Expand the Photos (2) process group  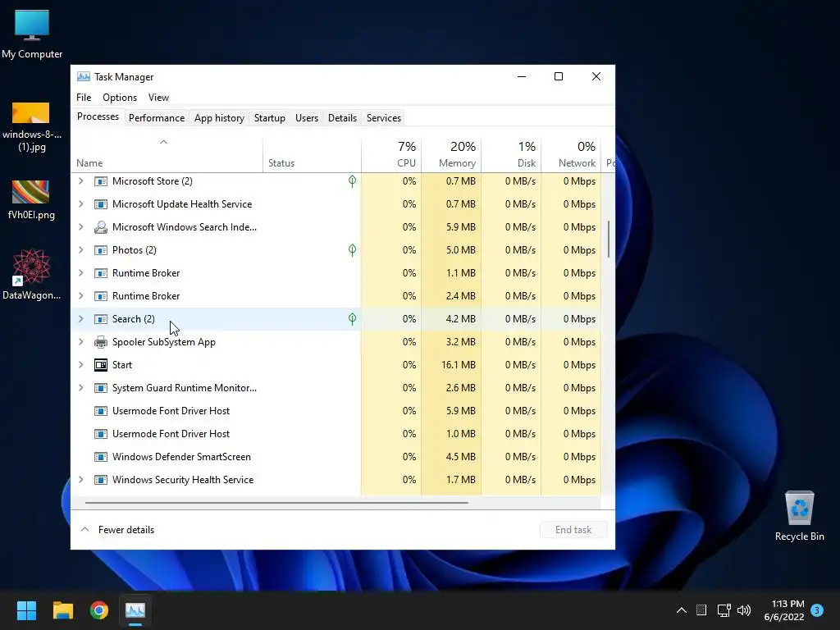click(81, 250)
